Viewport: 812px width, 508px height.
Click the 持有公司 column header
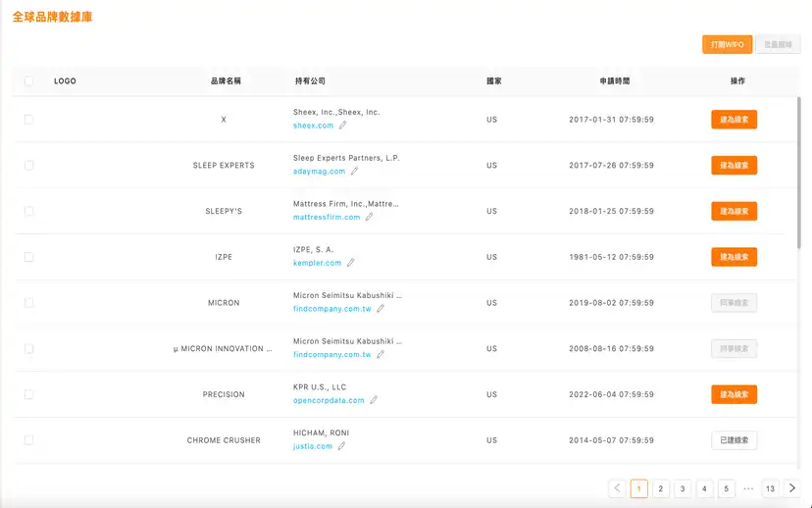310,80
